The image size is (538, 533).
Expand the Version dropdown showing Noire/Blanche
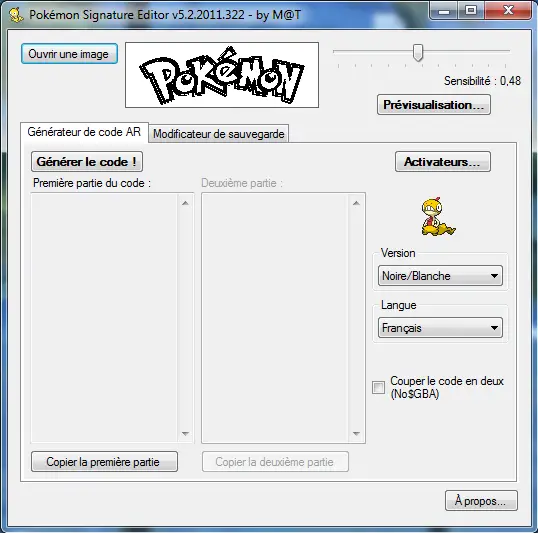(x=440, y=276)
